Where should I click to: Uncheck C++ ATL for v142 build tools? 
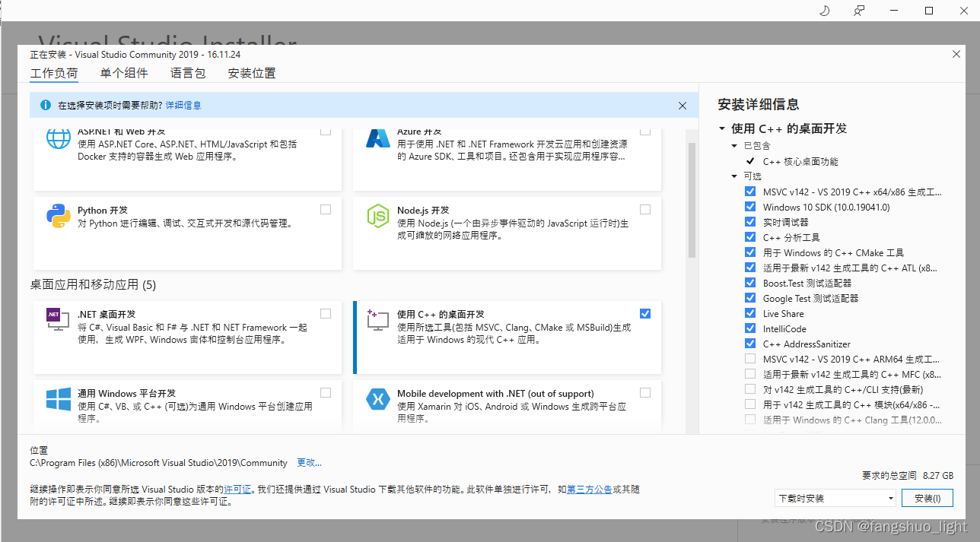751,268
